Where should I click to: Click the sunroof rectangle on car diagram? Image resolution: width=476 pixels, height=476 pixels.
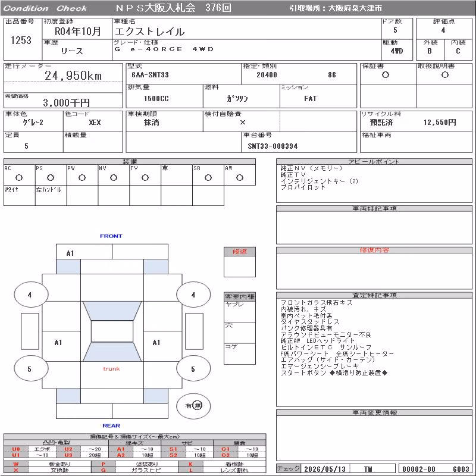[x=112, y=331]
